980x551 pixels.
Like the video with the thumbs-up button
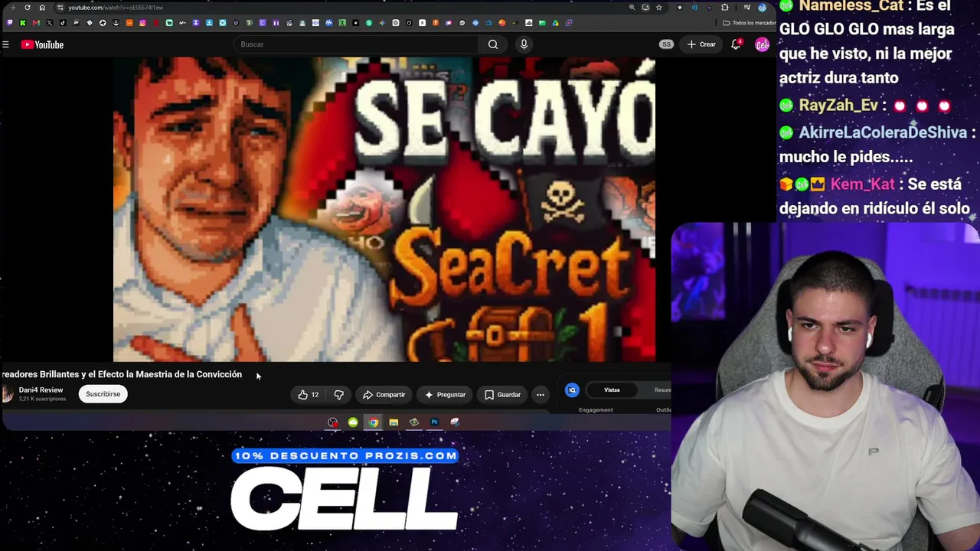click(308, 395)
